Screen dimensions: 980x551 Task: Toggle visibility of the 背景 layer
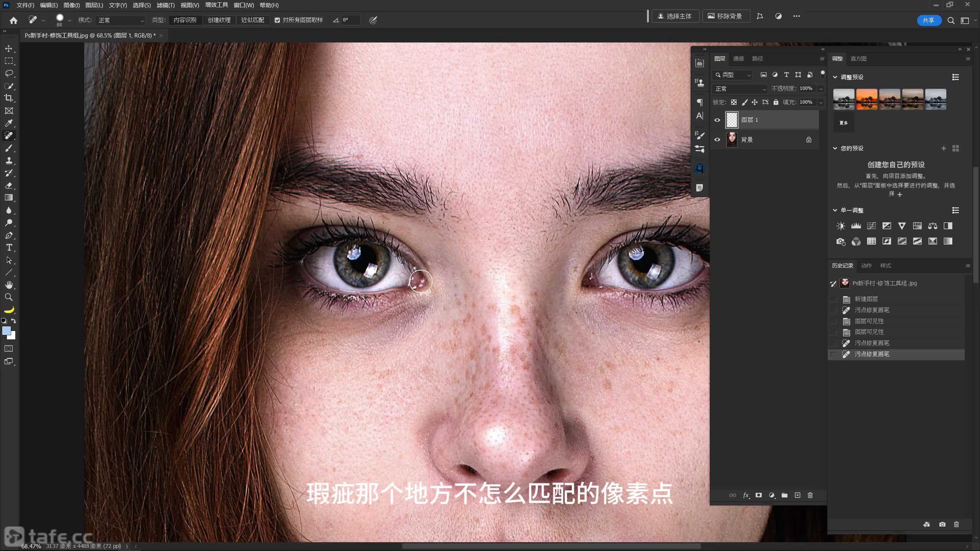717,140
